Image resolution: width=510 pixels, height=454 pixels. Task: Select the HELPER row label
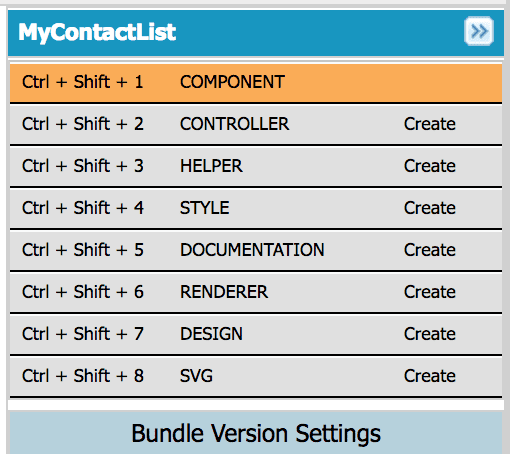pos(211,166)
